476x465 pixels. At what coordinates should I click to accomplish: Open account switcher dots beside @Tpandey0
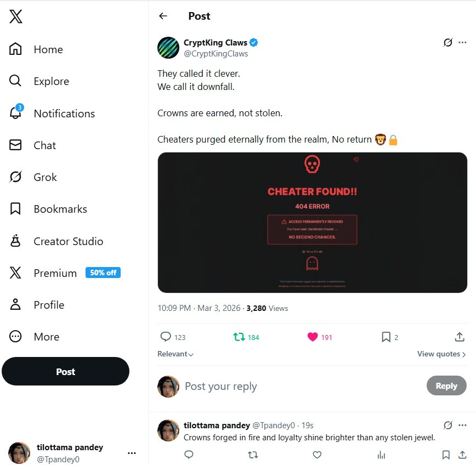coord(132,453)
